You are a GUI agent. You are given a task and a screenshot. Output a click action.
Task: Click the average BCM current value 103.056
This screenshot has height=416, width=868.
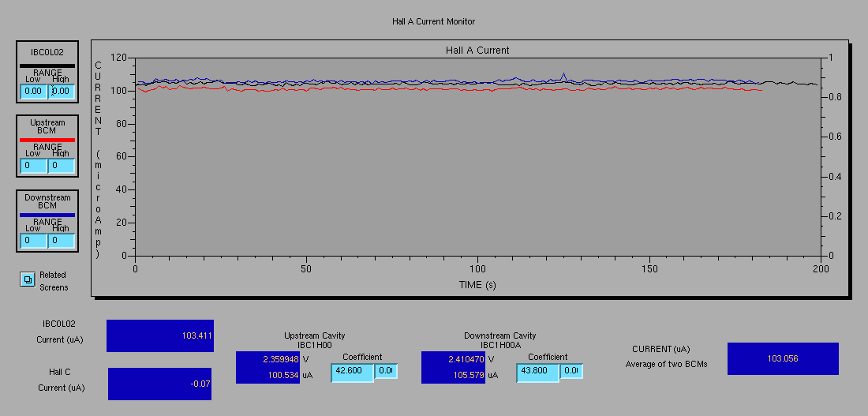(x=783, y=358)
